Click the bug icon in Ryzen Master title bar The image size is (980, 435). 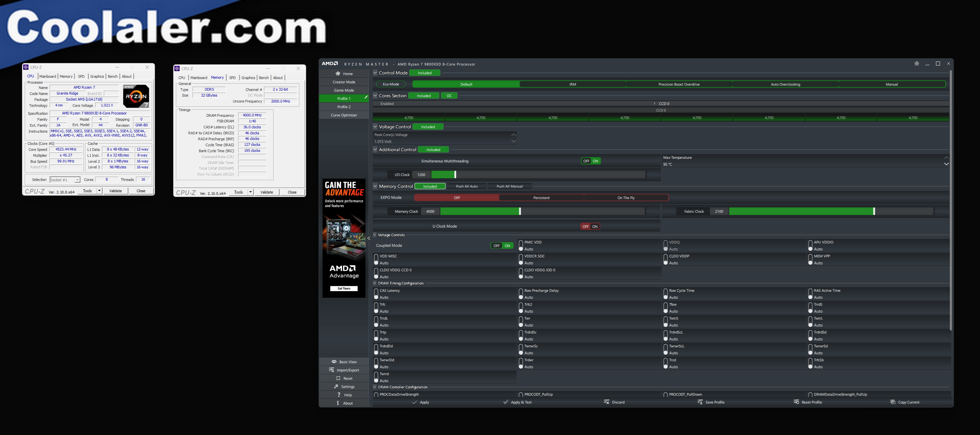pos(916,64)
